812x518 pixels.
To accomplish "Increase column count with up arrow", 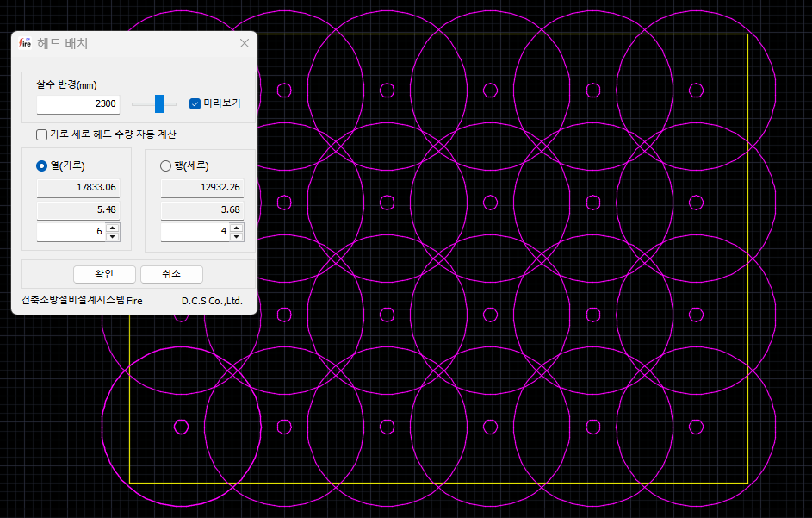I will pos(114,228).
